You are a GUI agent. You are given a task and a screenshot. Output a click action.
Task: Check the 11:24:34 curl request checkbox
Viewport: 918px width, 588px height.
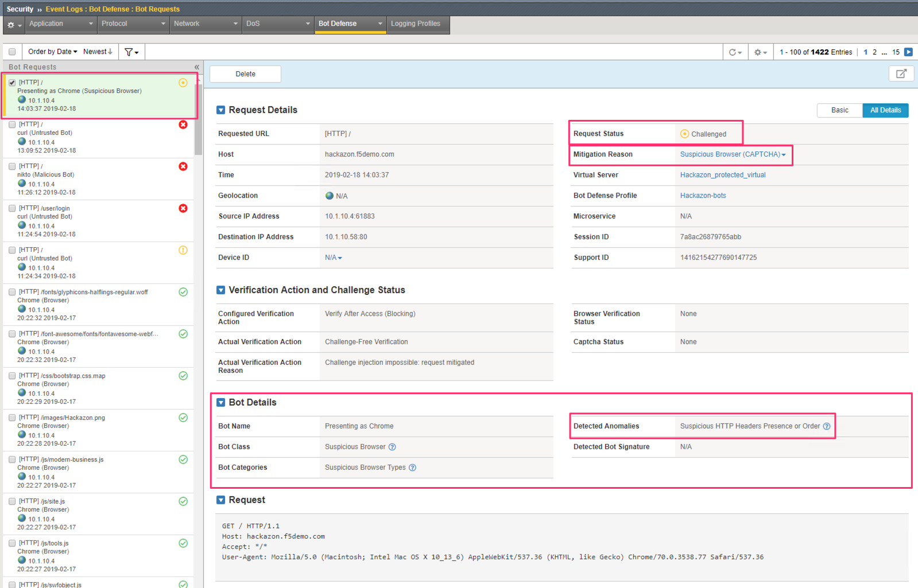pos(12,250)
